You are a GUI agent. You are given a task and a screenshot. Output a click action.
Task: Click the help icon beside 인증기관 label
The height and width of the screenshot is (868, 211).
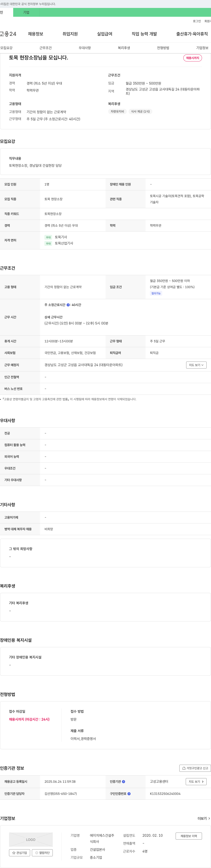pyautogui.click(x=124, y=781)
